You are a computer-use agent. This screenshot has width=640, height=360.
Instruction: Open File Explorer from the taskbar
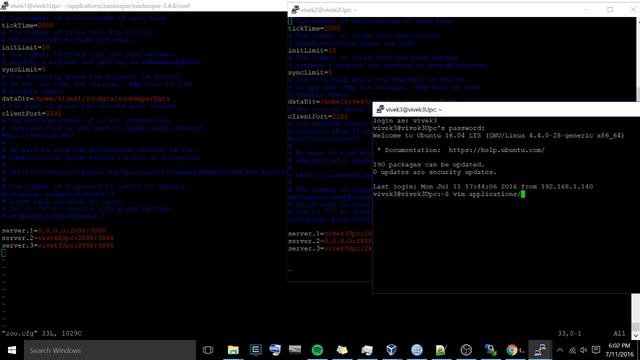(233, 350)
